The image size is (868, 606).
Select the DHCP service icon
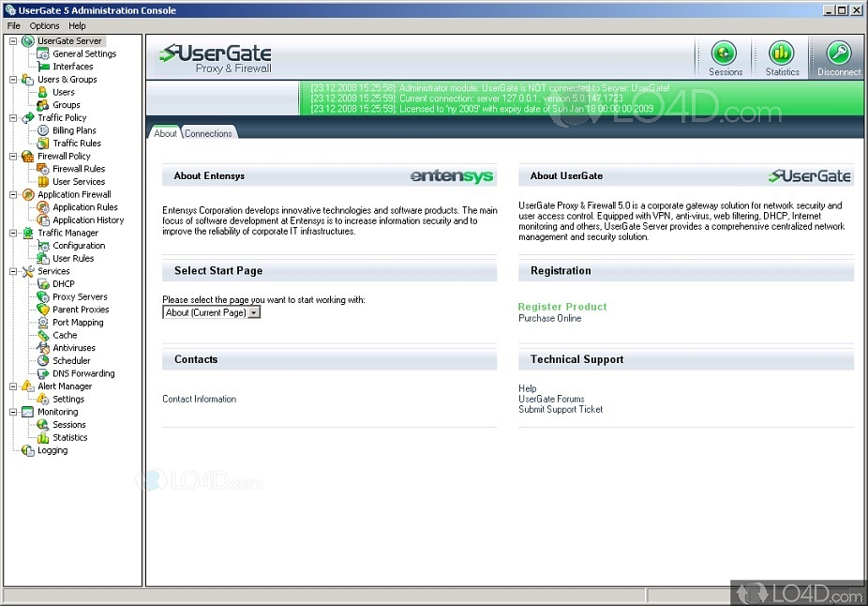[43, 283]
